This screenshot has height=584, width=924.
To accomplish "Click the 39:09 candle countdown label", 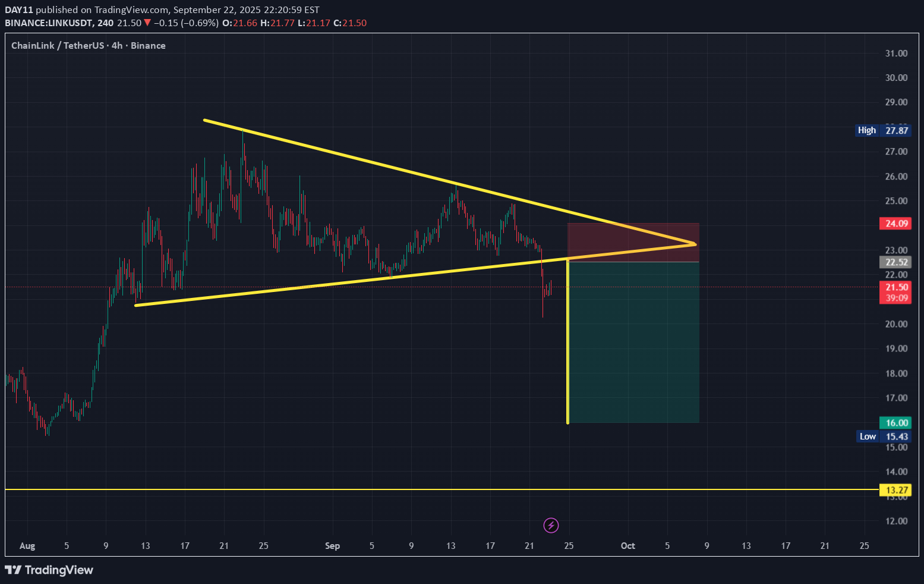I will [895, 298].
